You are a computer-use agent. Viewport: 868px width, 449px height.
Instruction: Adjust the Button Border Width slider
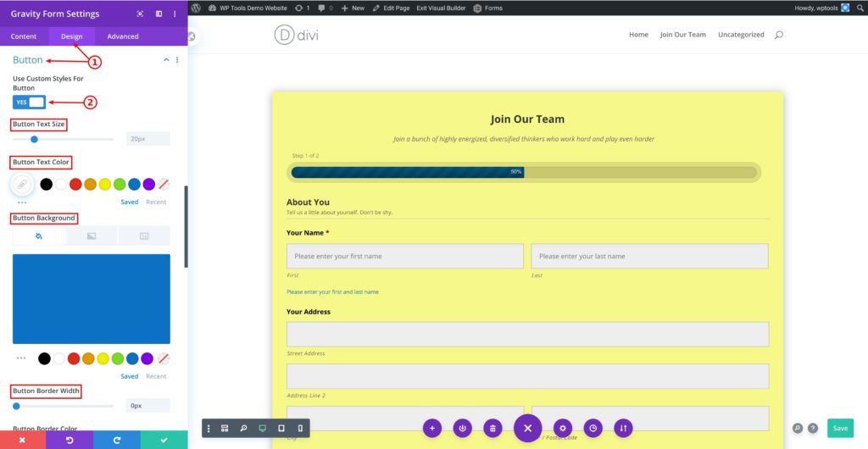tap(17, 406)
